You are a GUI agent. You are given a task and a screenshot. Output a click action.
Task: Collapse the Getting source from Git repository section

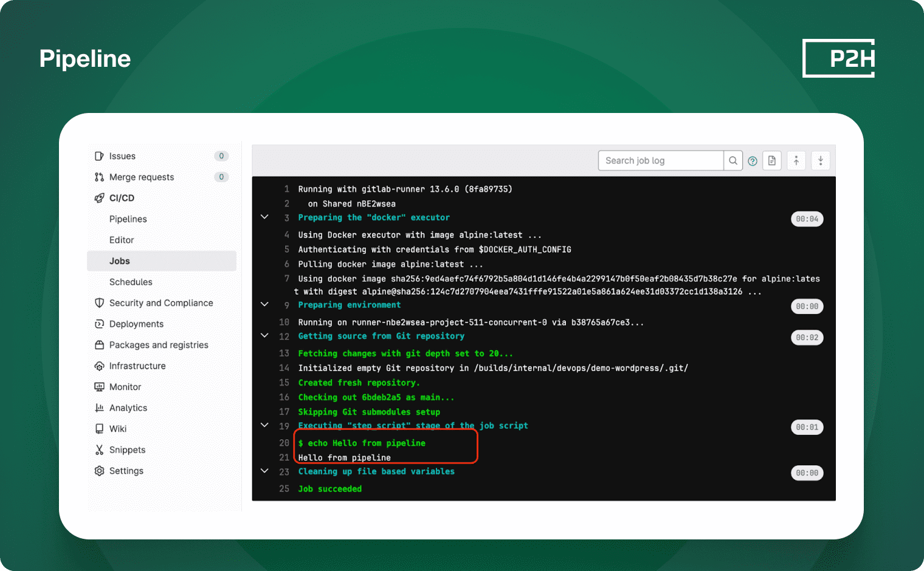pos(264,335)
